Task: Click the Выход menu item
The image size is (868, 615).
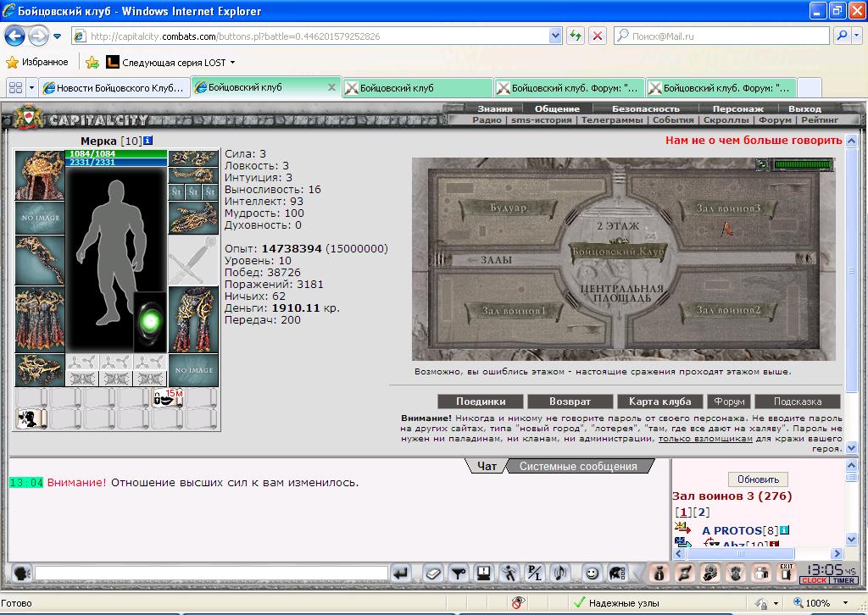Action: [x=805, y=109]
